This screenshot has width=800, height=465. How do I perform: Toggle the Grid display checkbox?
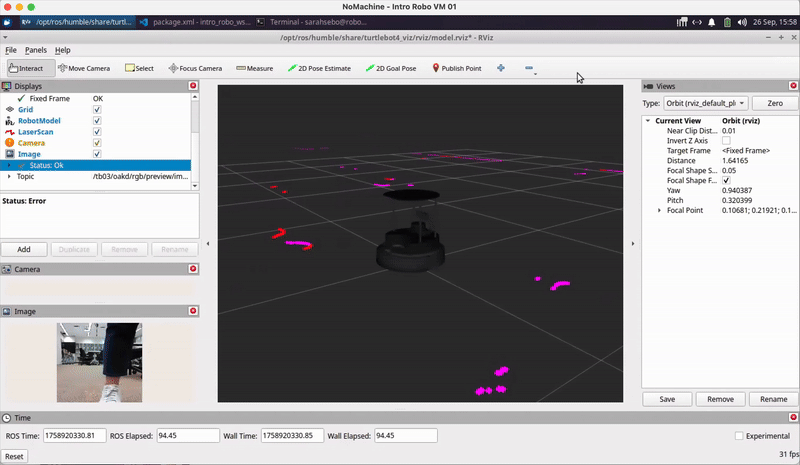pyautogui.click(x=97, y=110)
